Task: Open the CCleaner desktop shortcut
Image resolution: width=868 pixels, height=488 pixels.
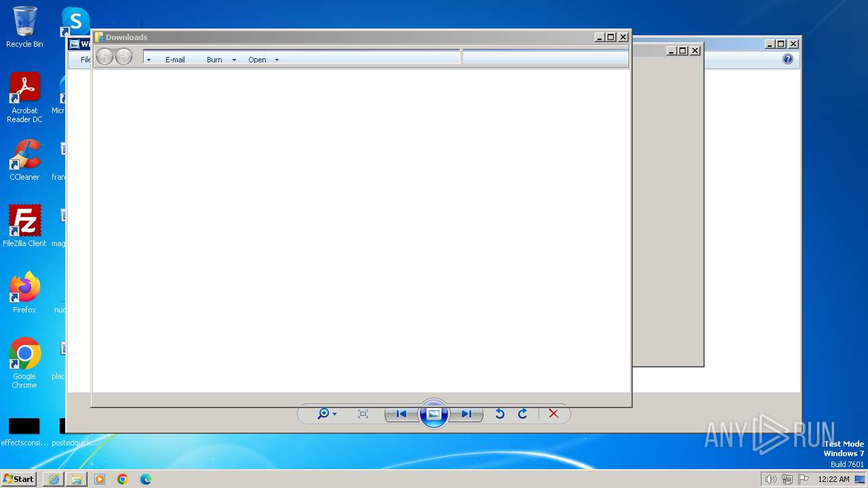Action: coord(24,160)
